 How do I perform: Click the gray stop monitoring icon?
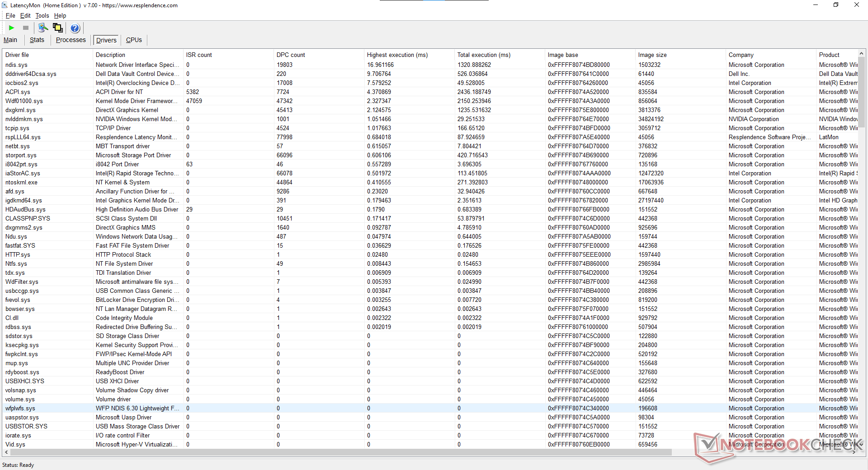[x=26, y=28]
